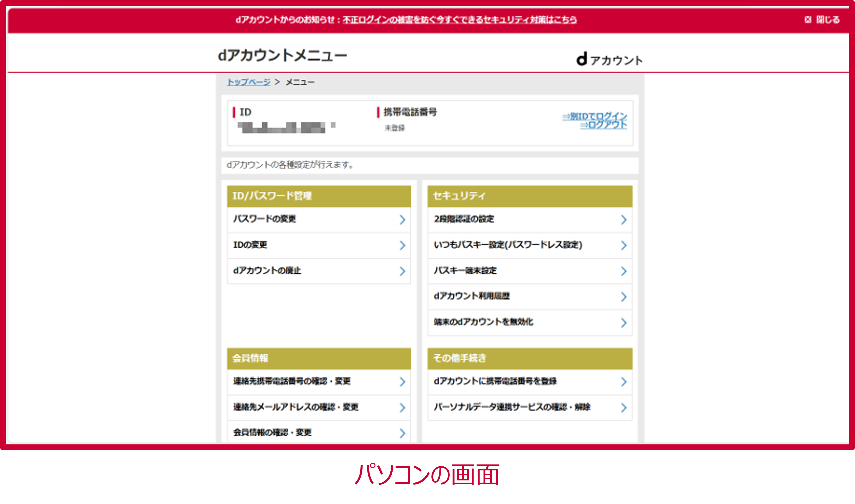Click the chevron arrow beside IDの変更

point(402,245)
